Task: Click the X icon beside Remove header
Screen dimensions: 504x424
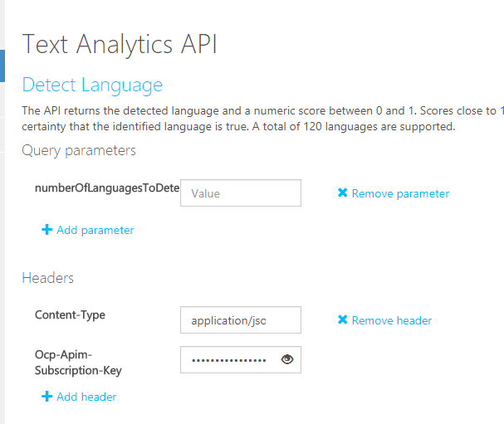Action: point(342,320)
